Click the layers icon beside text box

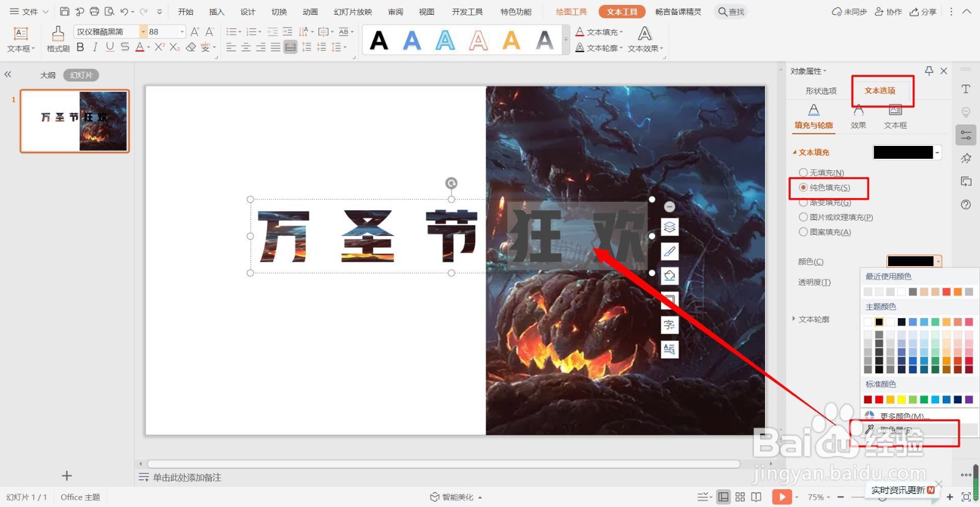tap(669, 227)
